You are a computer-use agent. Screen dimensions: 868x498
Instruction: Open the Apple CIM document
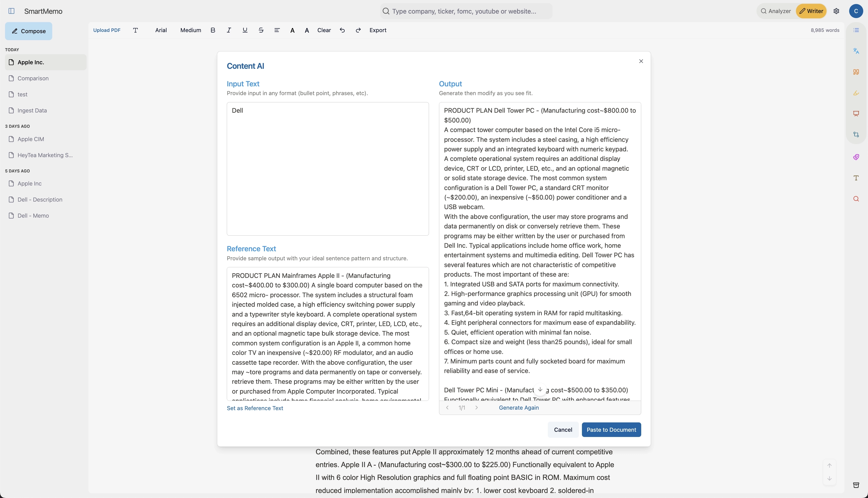46,139
